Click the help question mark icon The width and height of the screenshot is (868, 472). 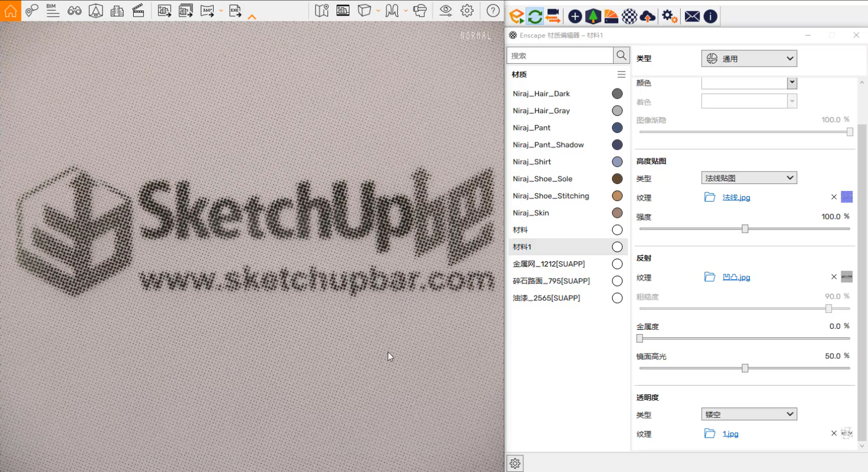(493, 11)
